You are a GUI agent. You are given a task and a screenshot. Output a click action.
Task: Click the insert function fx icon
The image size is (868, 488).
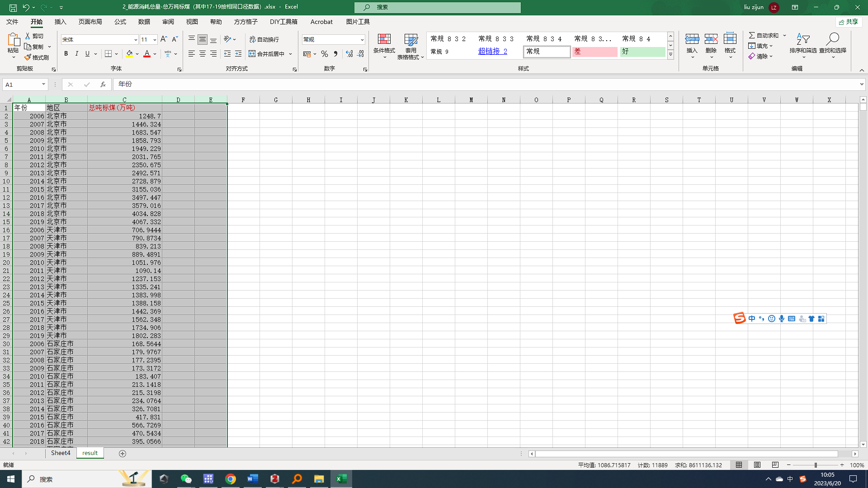(x=103, y=84)
